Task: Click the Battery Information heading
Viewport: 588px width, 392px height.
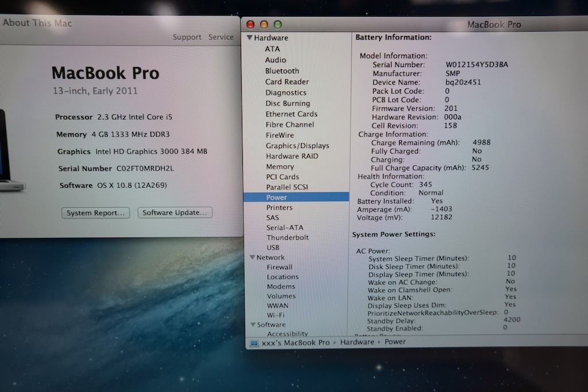Action: tap(393, 37)
